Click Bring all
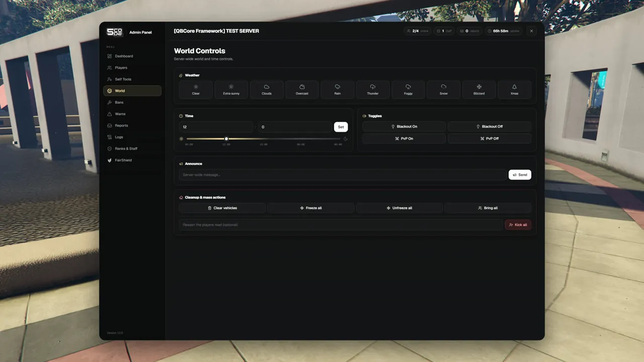644x362 pixels. 488,208
